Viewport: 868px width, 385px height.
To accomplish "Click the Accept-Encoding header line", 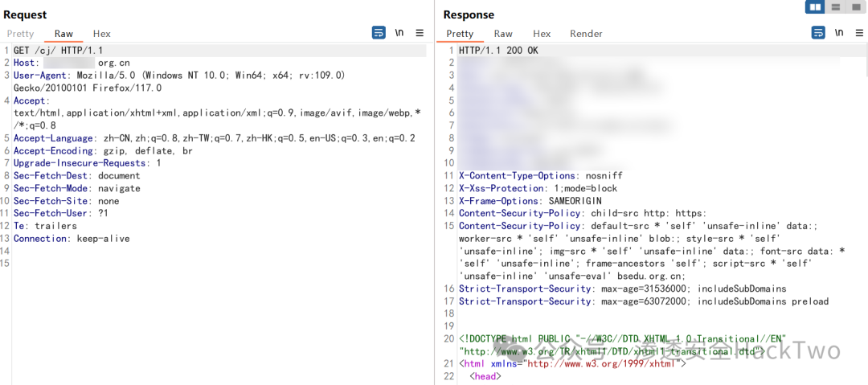I will 103,150.
